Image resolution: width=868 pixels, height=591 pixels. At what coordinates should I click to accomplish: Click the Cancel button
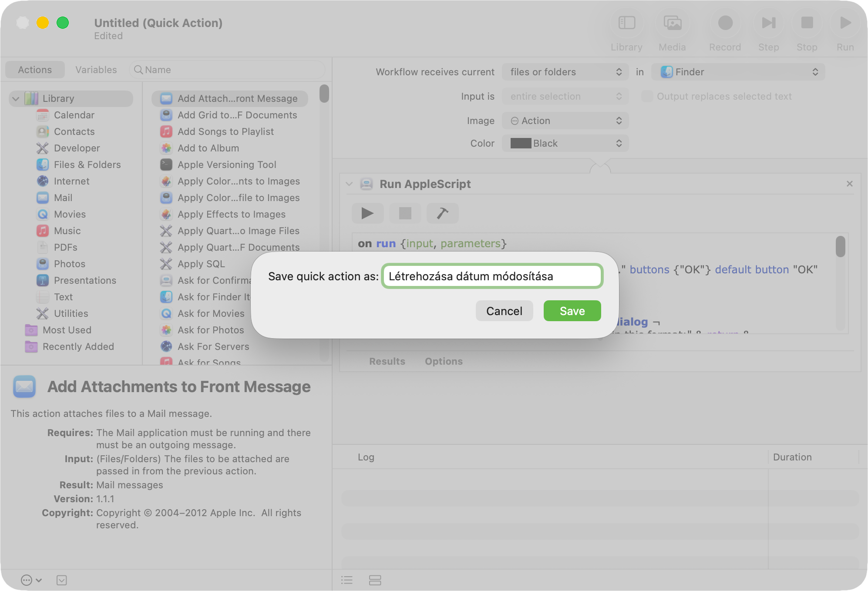tap(504, 311)
